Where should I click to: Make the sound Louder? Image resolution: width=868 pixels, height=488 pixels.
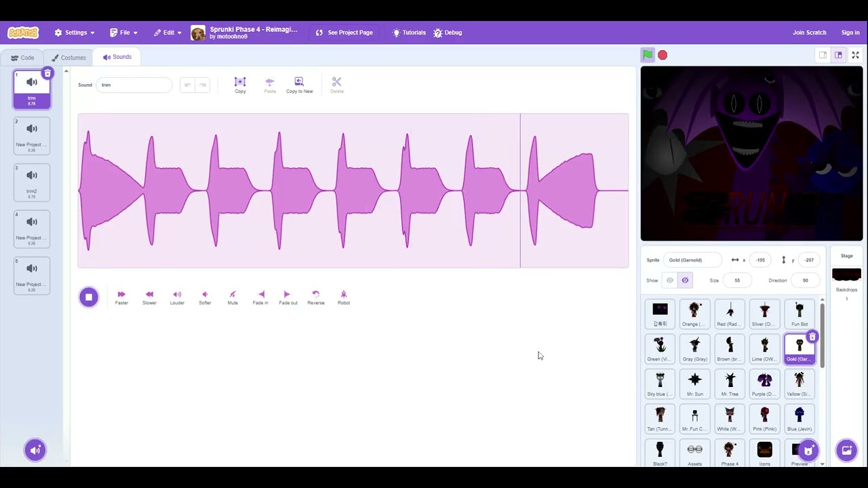(177, 298)
